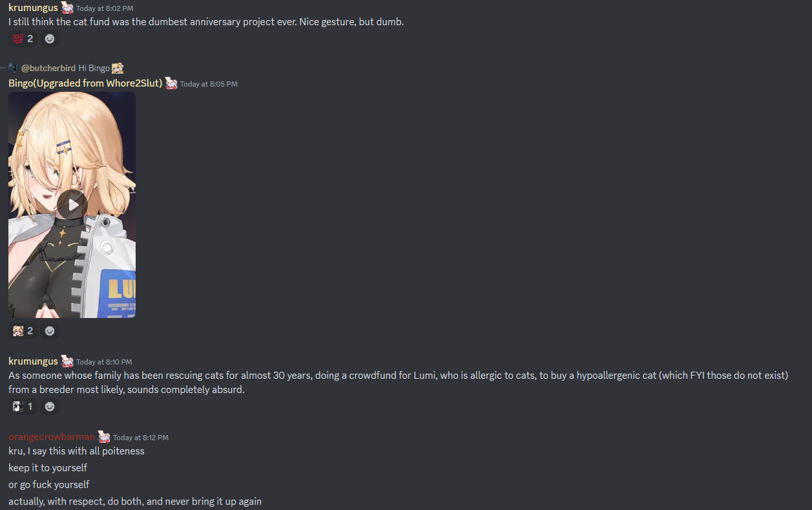Click the role badge icon beside orangecrowbarman
The width and height of the screenshot is (812, 510).
104,437
